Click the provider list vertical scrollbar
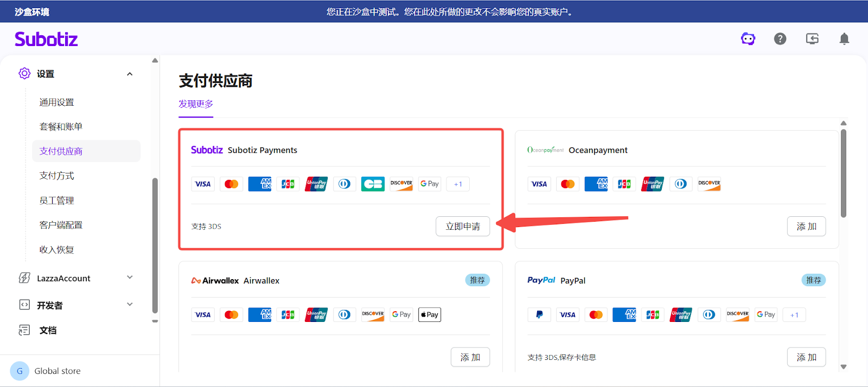 point(843,173)
